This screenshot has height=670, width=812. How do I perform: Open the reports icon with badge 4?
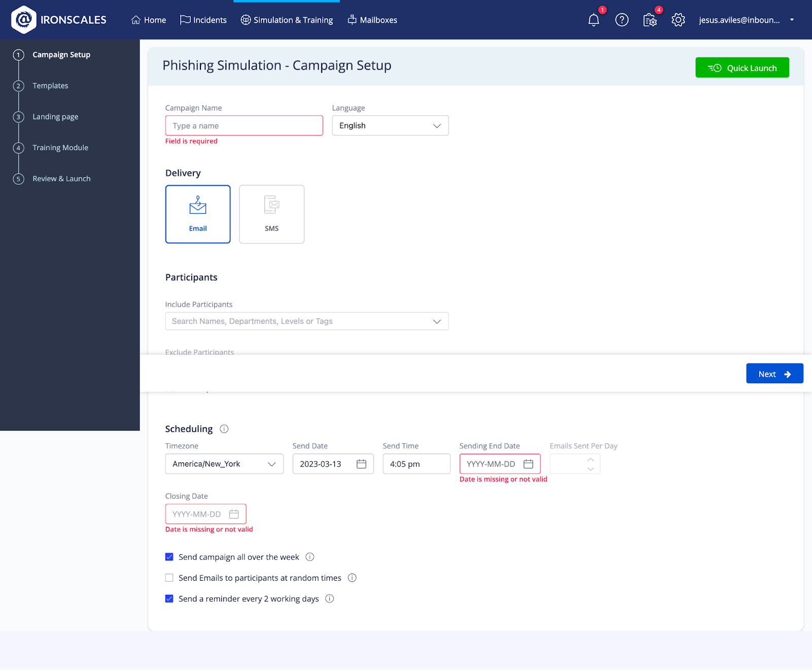[x=650, y=20]
